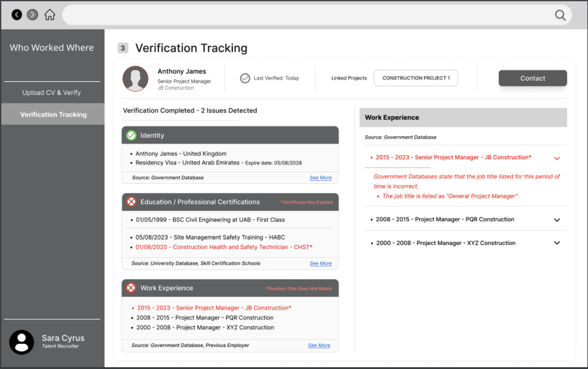Click Certificate Has Expired warning label
Screen dimensions: 588x369
click(x=306, y=202)
